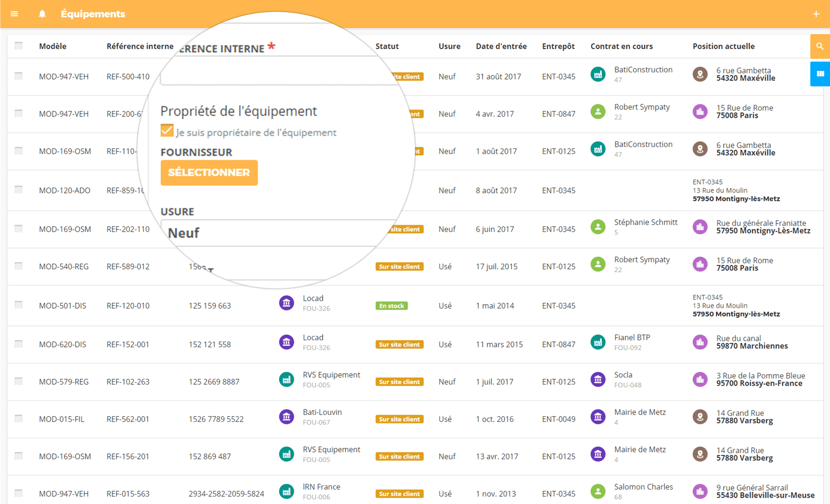The height and width of the screenshot is (504, 830).
Task: Click 'Sur site client' badge in REF-589-012 row
Action: pos(399,267)
